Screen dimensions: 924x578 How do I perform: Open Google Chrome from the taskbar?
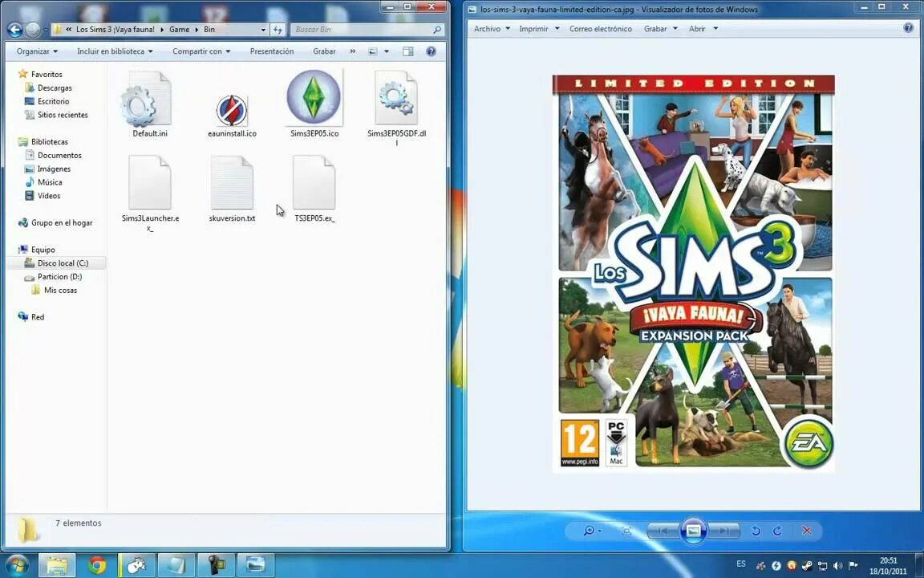(x=97, y=565)
